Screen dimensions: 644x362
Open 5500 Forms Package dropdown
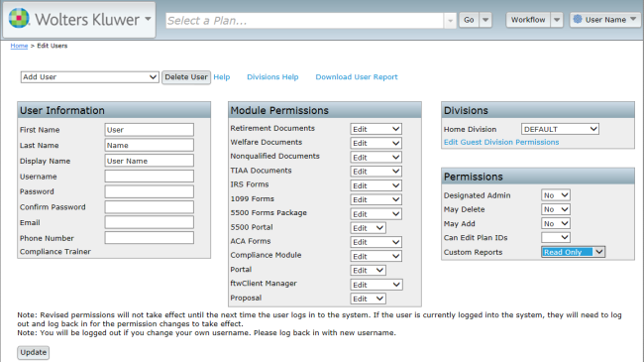376,214
